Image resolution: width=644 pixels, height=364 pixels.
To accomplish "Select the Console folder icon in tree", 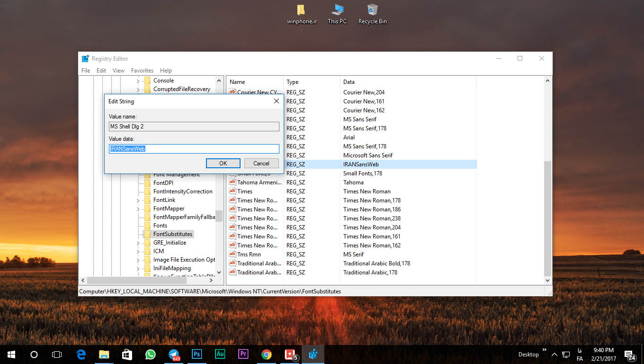I will pyautogui.click(x=147, y=81).
